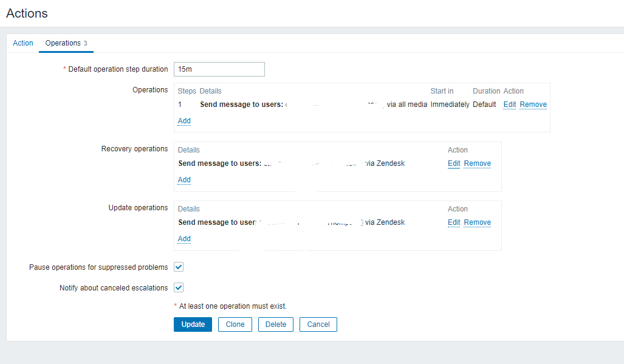Remove the update operation
The width and height of the screenshot is (624, 364).
click(477, 222)
